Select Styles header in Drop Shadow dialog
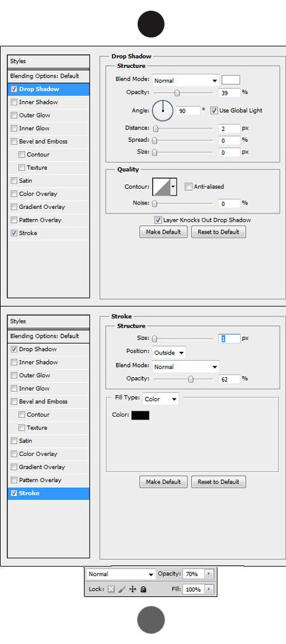Screen dimensions: 286x644 coord(48,61)
